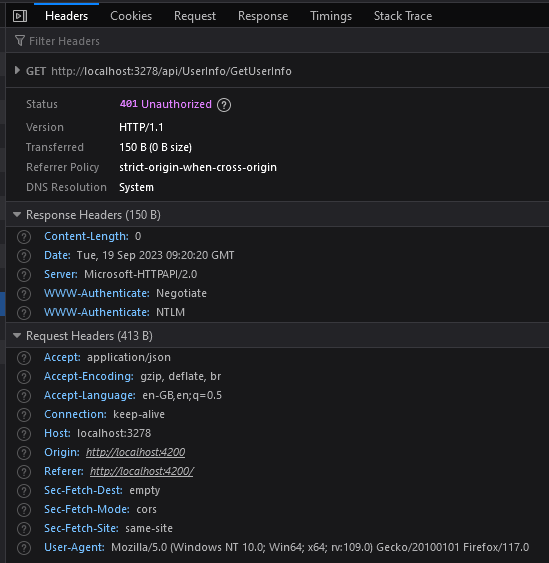Open help icon for Sec-Fetch-Mode header
The image size is (549, 563).
tap(24, 510)
